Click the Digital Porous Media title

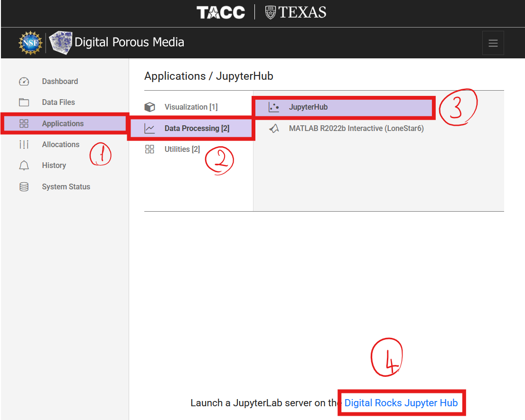[129, 42]
